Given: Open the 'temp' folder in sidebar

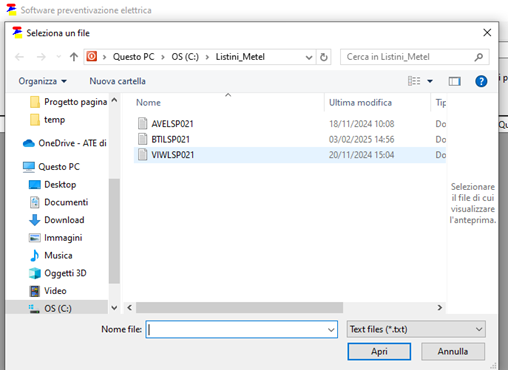Looking at the screenshot, I should (48, 119).
